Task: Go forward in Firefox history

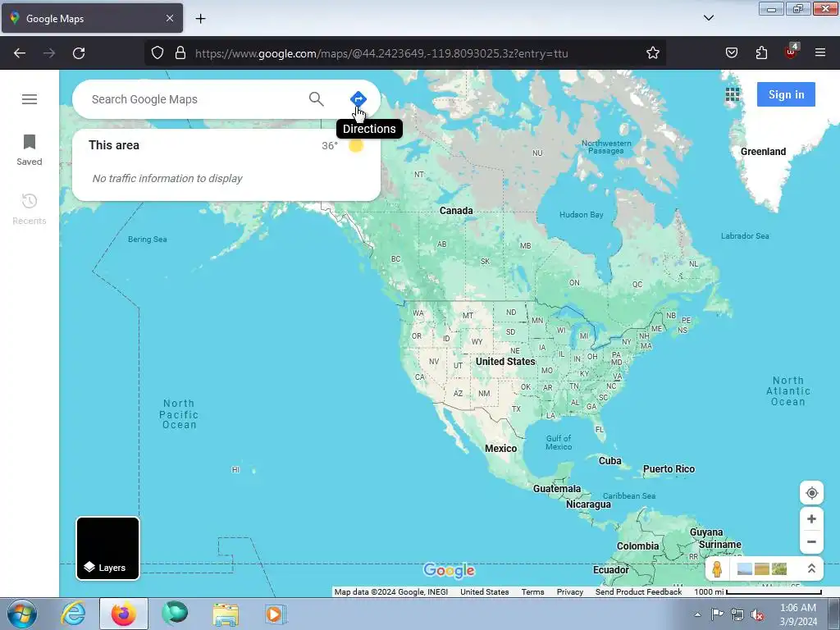Action: point(49,53)
